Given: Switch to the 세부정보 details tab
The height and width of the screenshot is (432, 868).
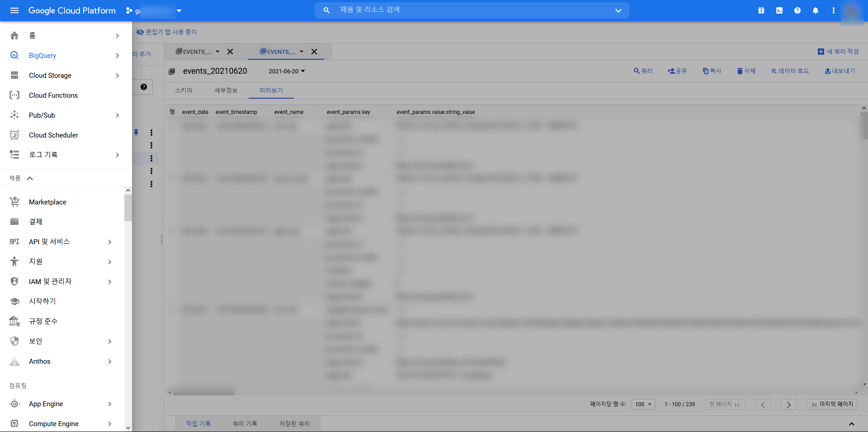Looking at the screenshot, I should 226,90.
